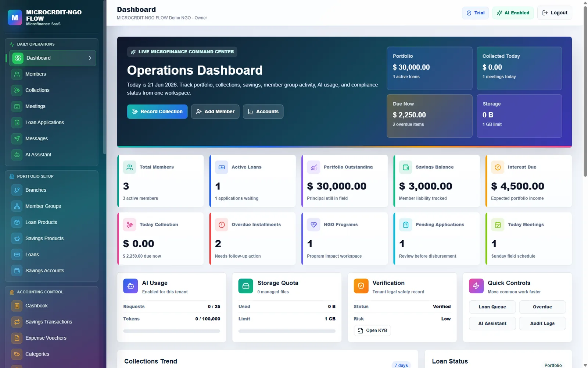Click the Portfolio summary card in banner
The width and height of the screenshot is (588, 368).
pyautogui.click(x=429, y=68)
